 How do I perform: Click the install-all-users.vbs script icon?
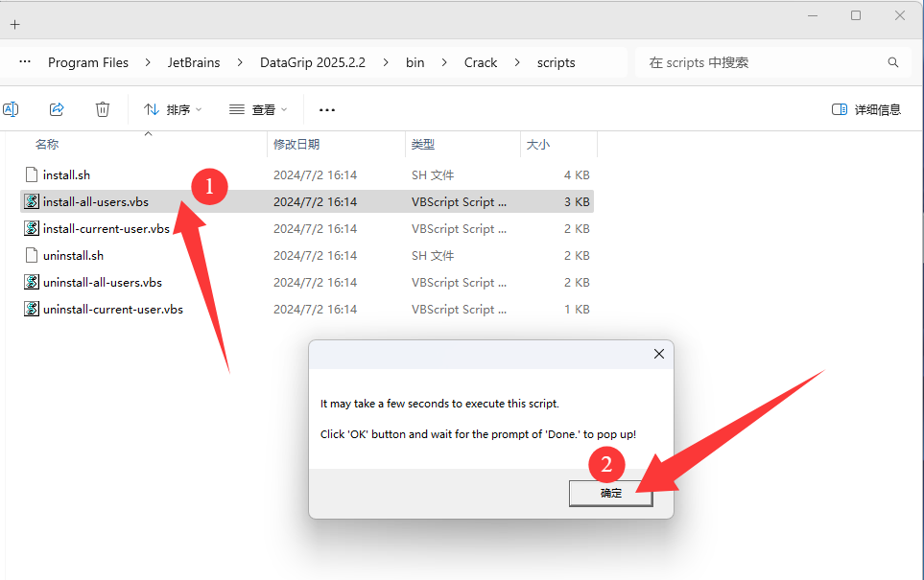pos(32,202)
